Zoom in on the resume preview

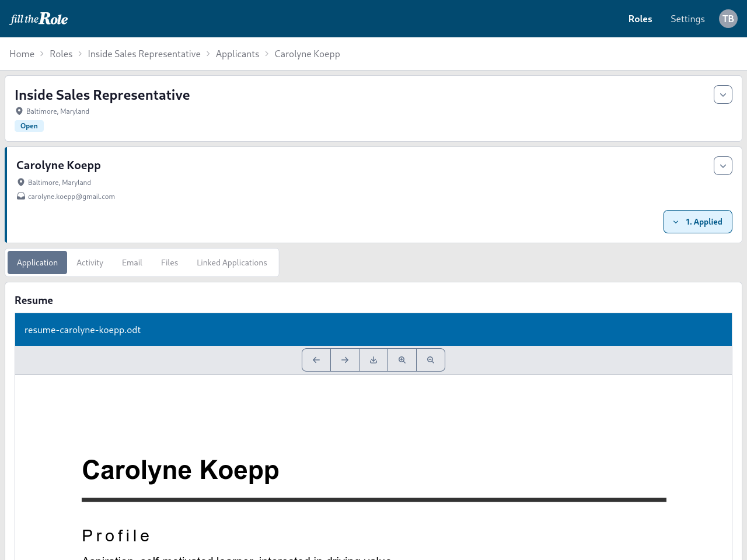tap(402, 360)
